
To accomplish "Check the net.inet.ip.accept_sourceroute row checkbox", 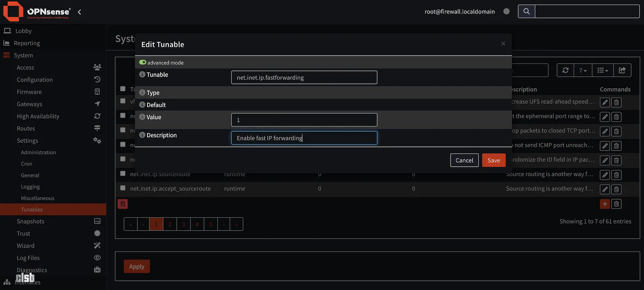I will tap(123, 188).
